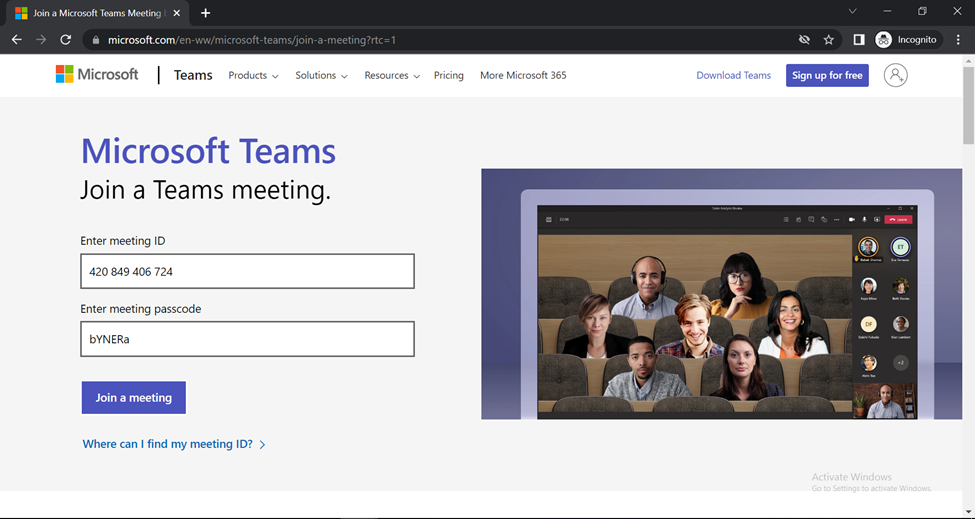Click the meeting passcode input field
This screenshot has height=519, width=975.
click(247, 339)
